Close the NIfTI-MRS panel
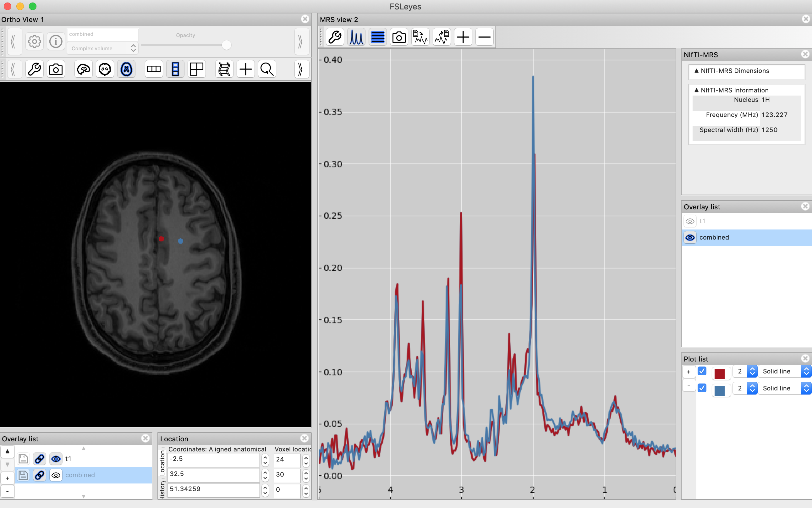This screenshot has width=812, height=508. [805, 54]
